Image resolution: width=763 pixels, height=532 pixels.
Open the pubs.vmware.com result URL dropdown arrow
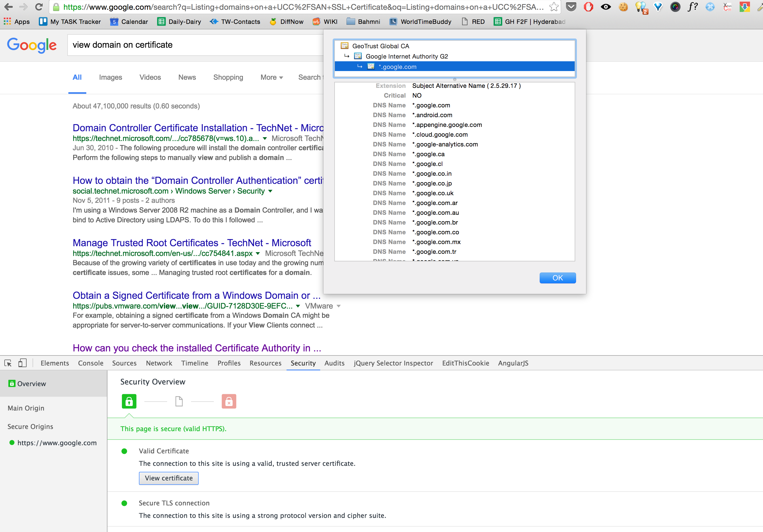[298, 306]
